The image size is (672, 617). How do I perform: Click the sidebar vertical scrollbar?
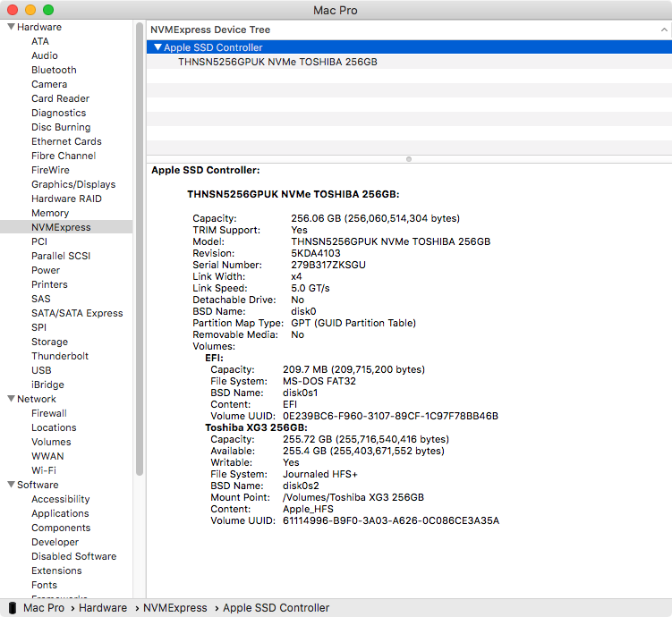(140, 249)
